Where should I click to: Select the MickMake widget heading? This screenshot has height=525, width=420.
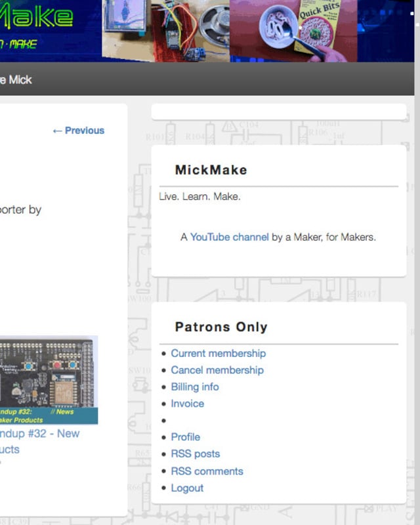point(211,170)
